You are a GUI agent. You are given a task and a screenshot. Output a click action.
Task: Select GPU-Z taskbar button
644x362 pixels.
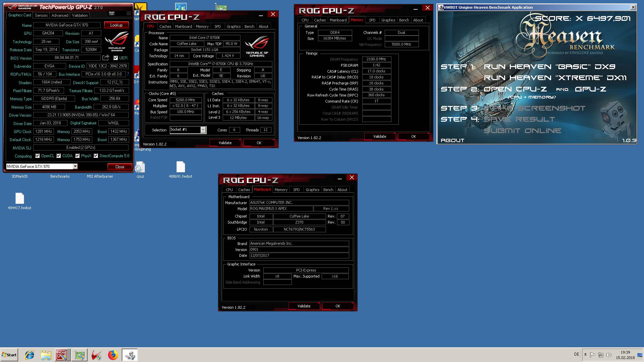point(79,355)
